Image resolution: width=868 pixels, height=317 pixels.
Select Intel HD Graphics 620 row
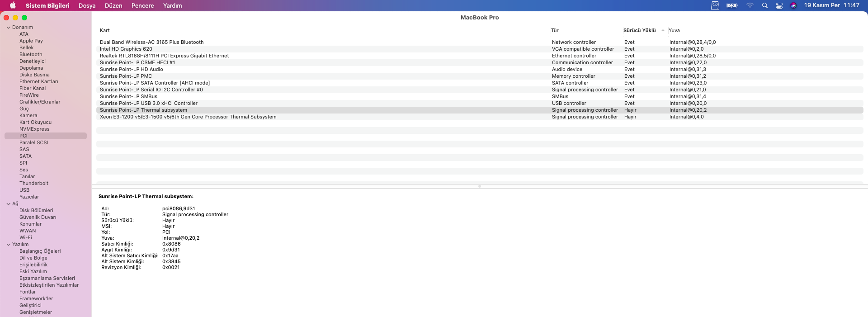(x=126, y=49)
